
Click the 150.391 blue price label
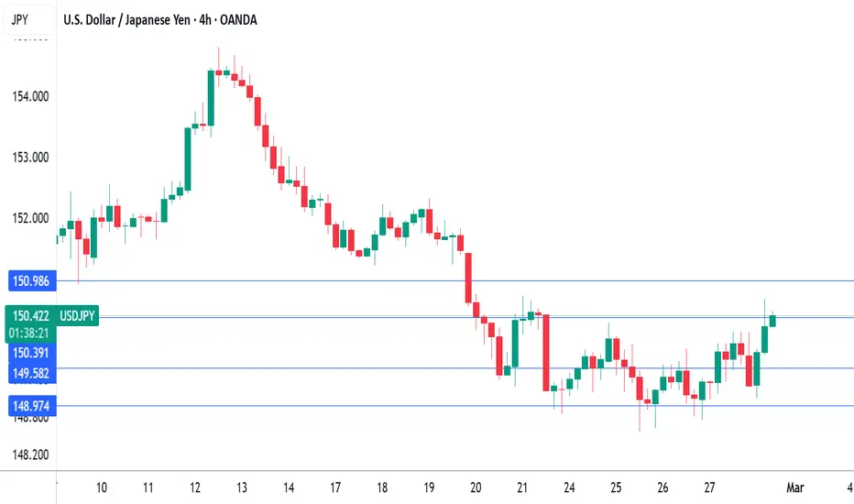pos(32,353)
